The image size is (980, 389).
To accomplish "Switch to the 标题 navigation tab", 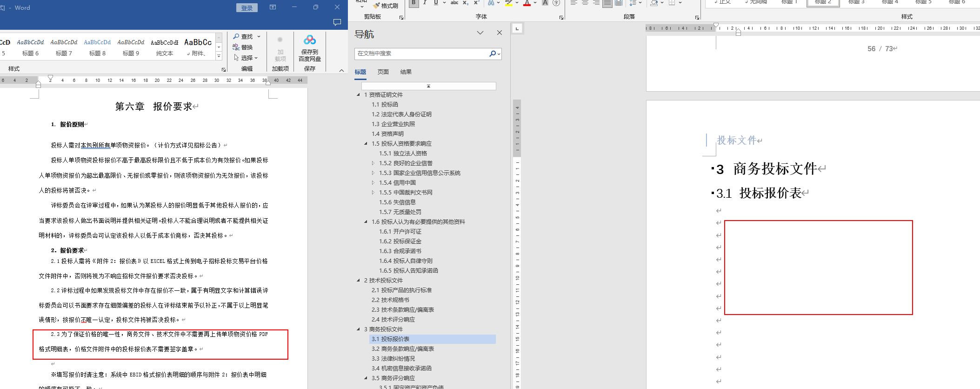I will (360, 72).
